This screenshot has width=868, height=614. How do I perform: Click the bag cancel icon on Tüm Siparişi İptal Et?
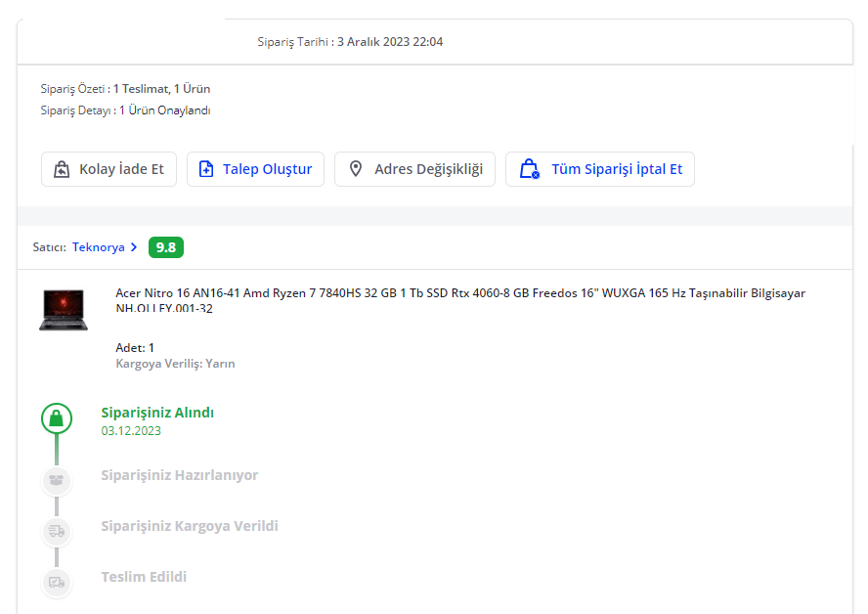click(529, 169)
